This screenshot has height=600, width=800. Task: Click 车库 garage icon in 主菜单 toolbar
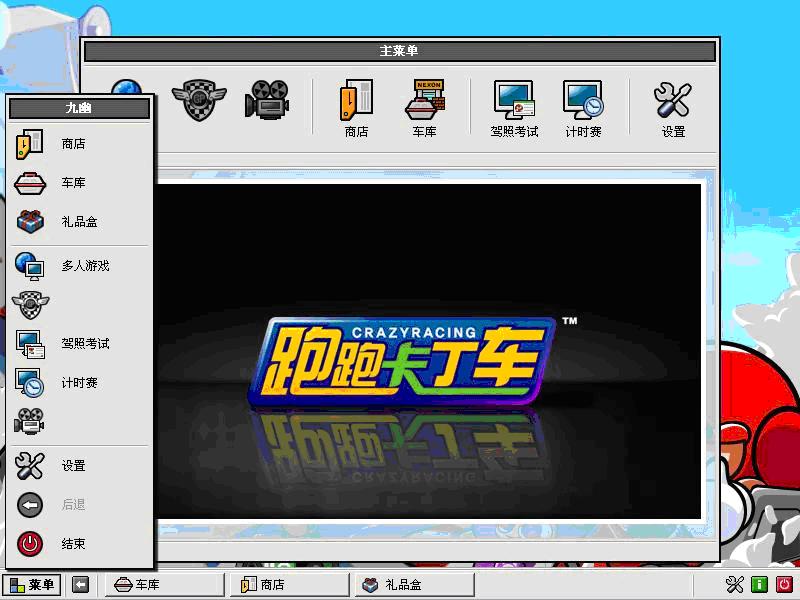click(424, 108)
